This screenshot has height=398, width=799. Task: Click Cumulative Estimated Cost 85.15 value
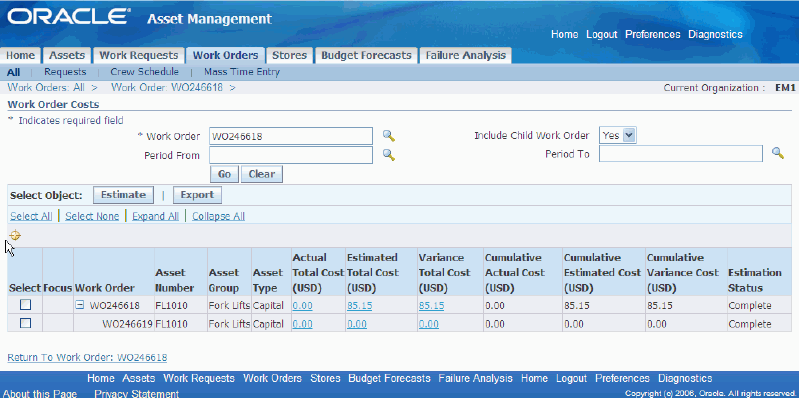[577, 306]
